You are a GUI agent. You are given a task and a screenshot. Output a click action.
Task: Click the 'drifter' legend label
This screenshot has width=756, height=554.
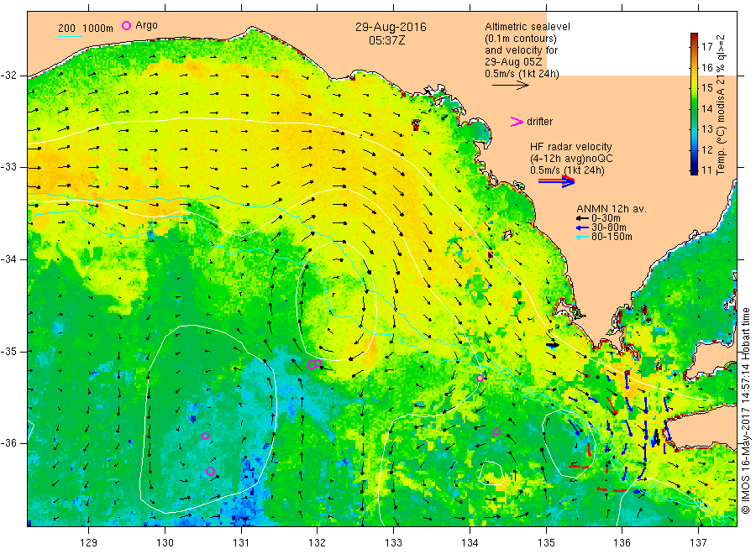(x=539, y=122)
